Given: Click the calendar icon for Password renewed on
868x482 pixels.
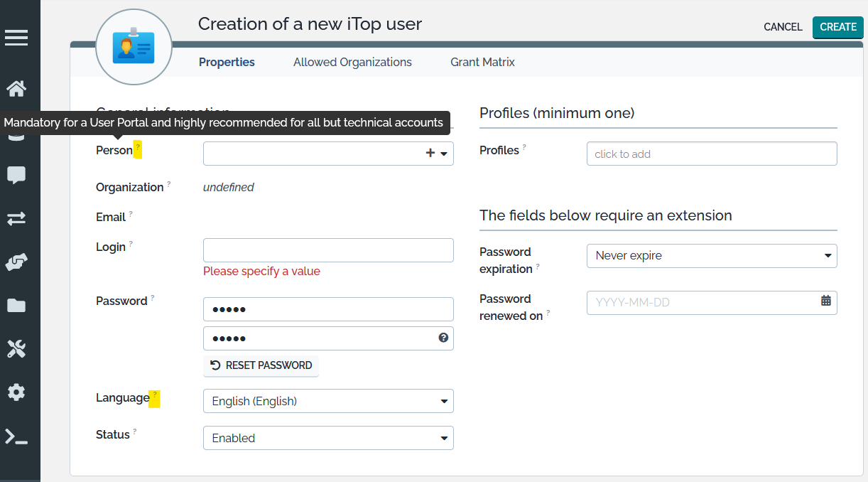Looking at the screenshot, I should [825, 301].
